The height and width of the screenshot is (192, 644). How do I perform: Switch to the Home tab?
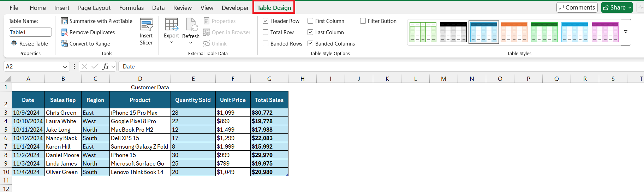click(38, 8)
